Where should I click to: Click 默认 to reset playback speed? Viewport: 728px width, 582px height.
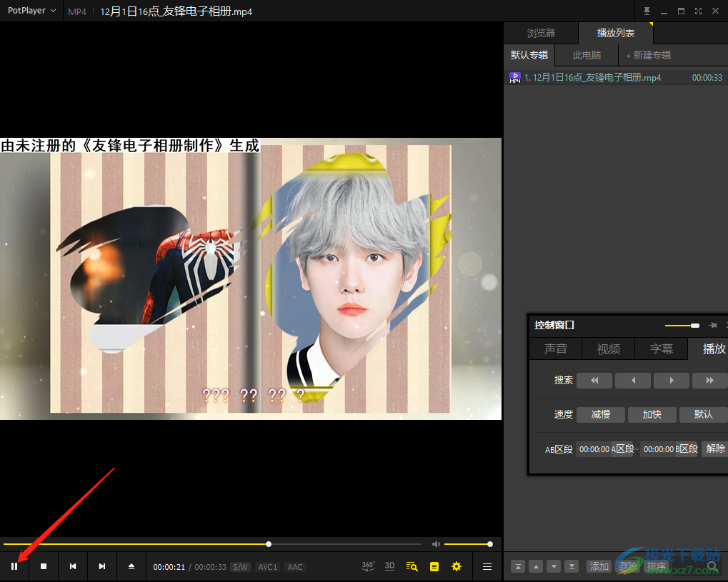click(x=704, y=414)
